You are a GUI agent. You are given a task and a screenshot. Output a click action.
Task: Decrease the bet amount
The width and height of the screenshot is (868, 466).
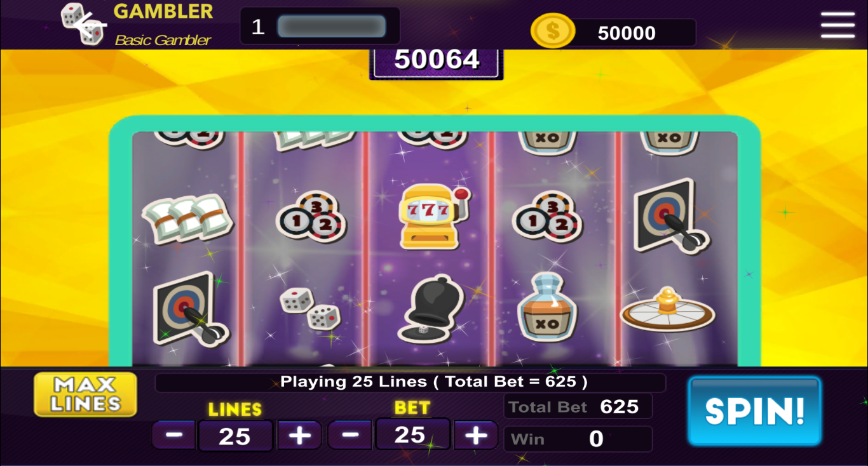(350, 435)
